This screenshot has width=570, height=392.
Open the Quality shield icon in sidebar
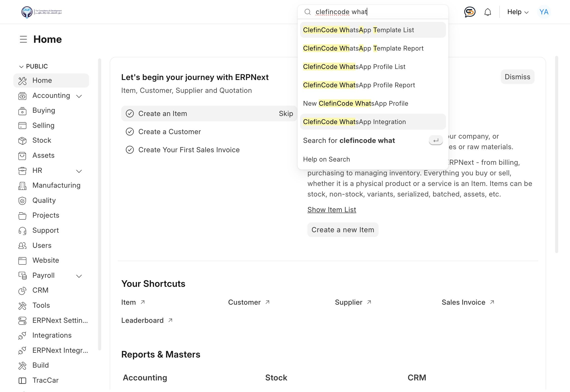tap(22, 201)
